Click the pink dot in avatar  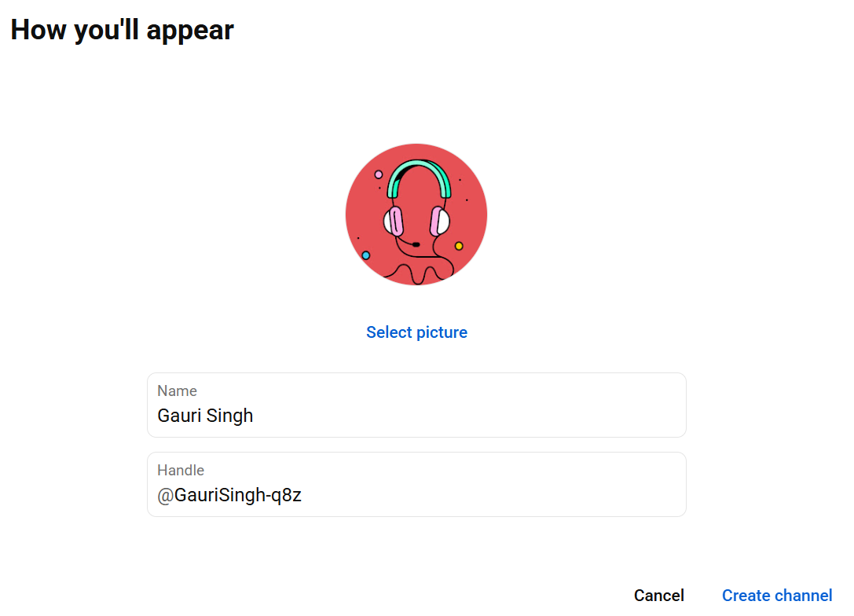379,175
